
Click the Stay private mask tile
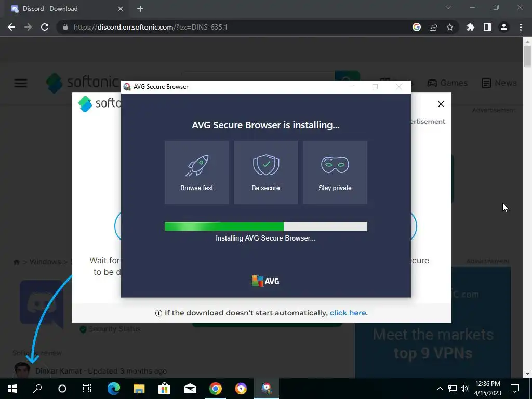click(x=335, y=172)
